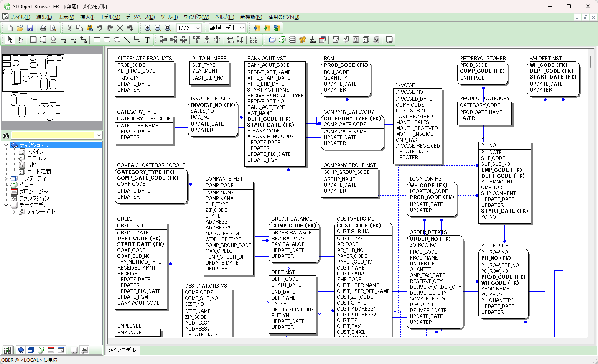
Task: Click the Paste clipboard icon
Action: (89, 28)
